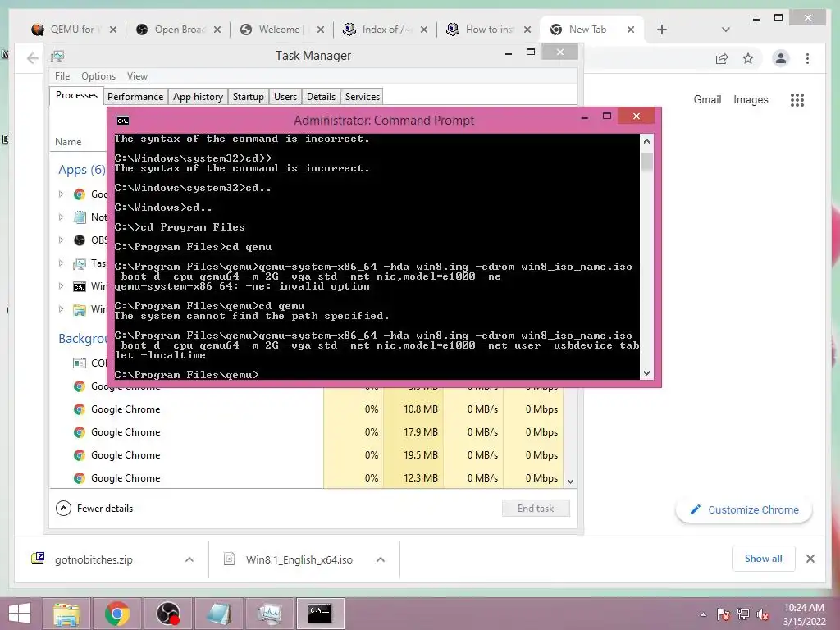840x630 pixels.
Task: Switch to Command Prompt taskbar icon
Action: (321, 614)
